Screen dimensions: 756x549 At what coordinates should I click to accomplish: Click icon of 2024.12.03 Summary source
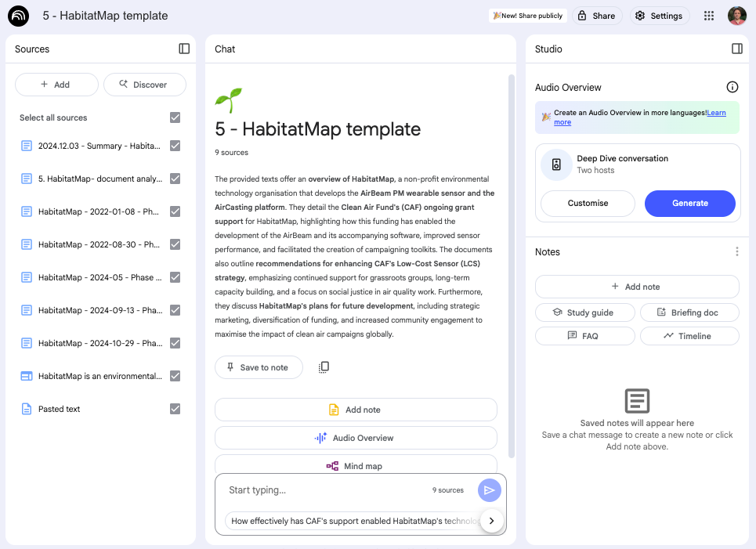(27, 146)
